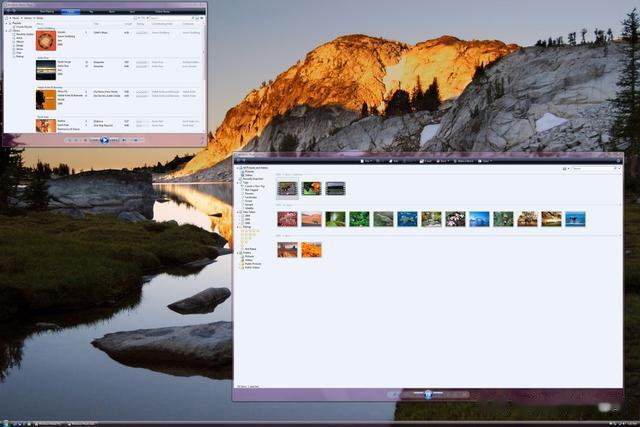This screenshot has height=427, width=640.
Task: Click the Media Player list scrollbar
Action: pos(204,53)
